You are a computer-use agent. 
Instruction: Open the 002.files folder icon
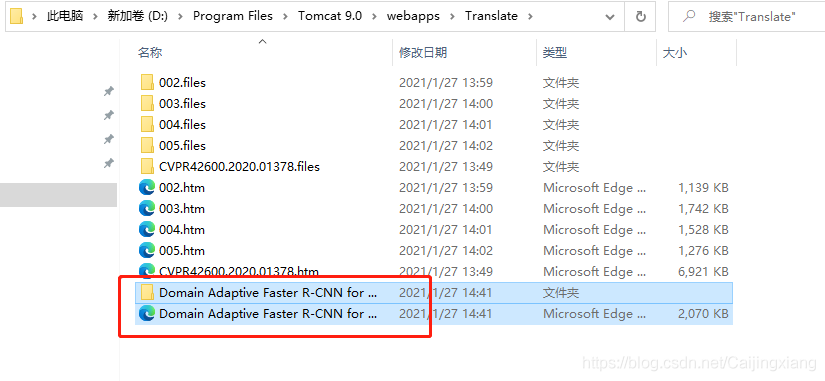pyautogui.click(x=147, y=83)
